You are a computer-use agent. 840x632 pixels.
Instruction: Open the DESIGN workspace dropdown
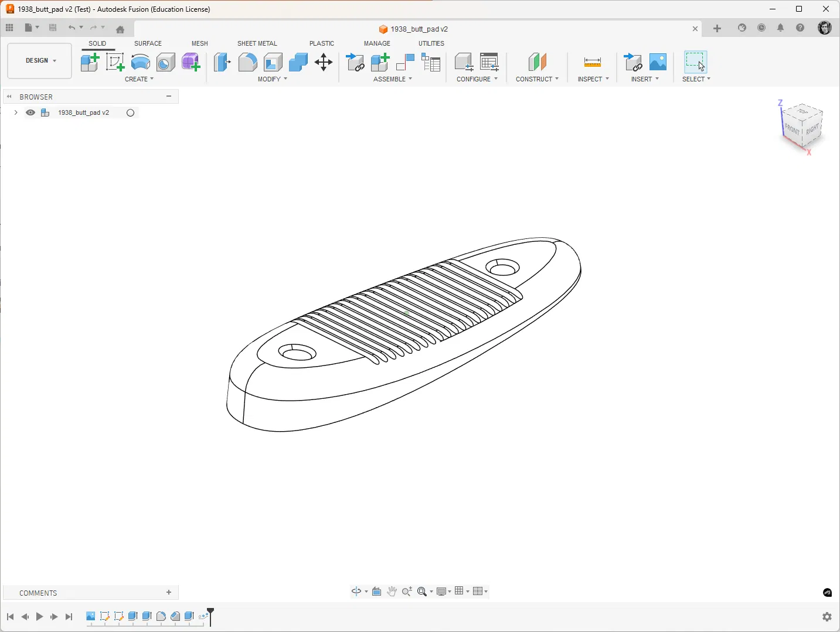(40, 61)
